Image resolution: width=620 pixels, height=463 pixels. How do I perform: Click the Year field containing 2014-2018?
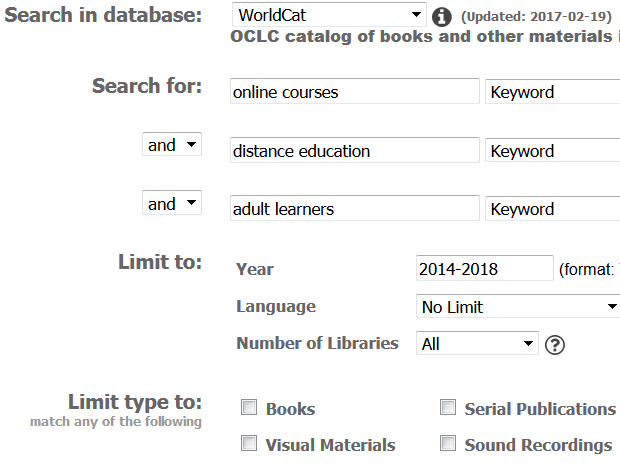pyautogui.click(x=484, y=268)
